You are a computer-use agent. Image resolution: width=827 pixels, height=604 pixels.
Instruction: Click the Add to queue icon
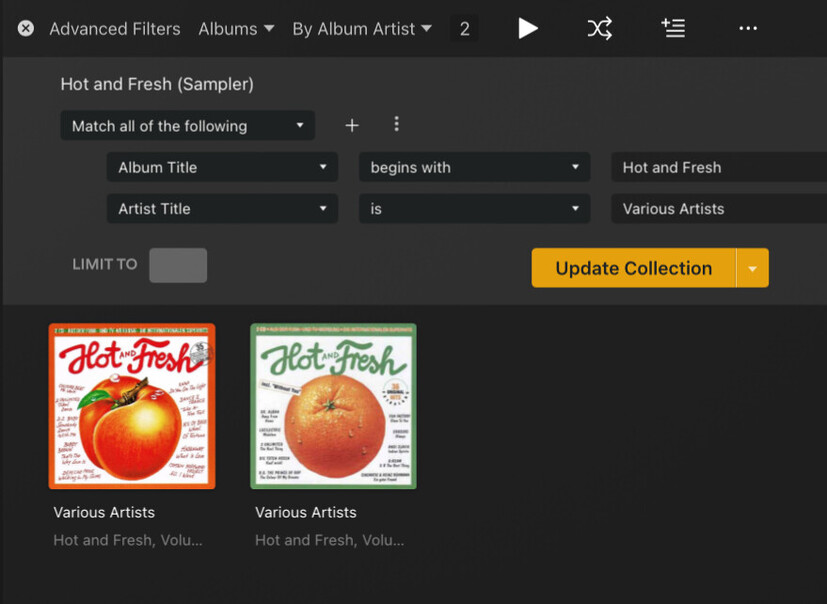(x=673, y=28)
